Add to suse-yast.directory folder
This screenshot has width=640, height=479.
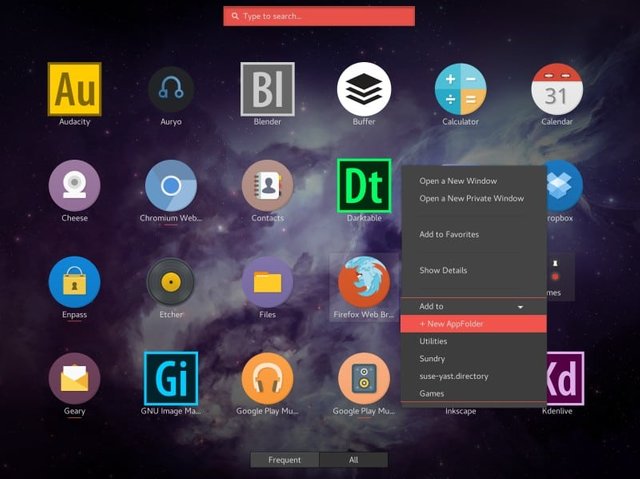tap(474, 376)
